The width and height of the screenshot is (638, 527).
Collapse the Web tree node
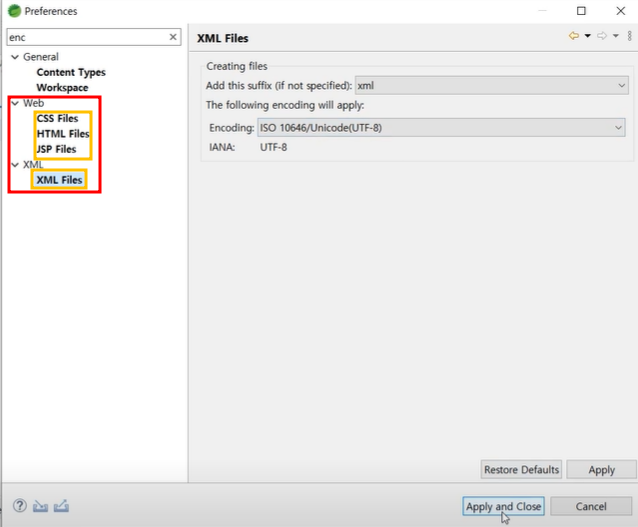click(x=15, y=103)
